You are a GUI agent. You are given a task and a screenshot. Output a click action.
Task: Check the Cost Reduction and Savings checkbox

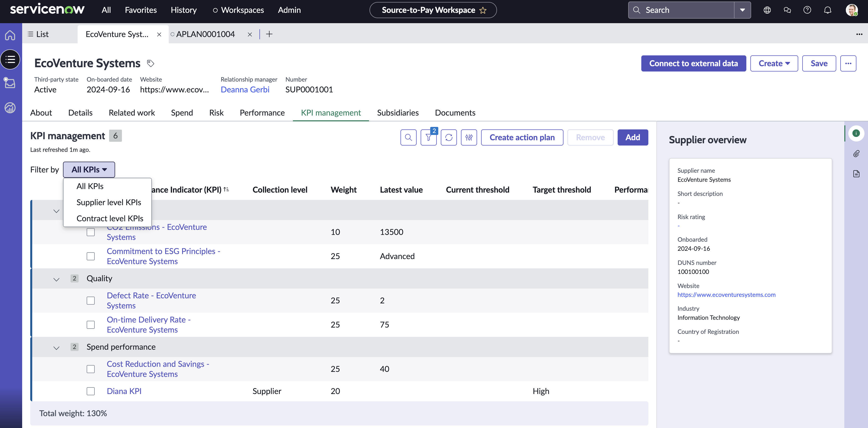[x=91, y=369]
